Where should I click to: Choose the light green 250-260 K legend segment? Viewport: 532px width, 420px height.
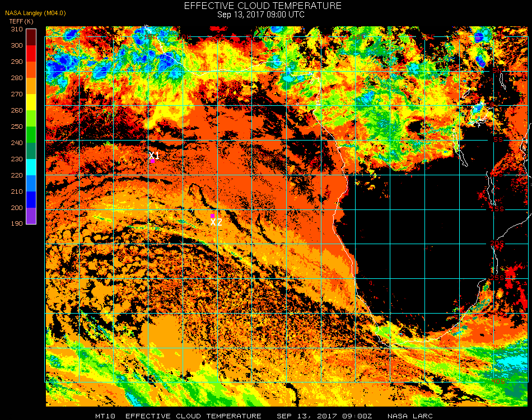click(x=31, y=118)
